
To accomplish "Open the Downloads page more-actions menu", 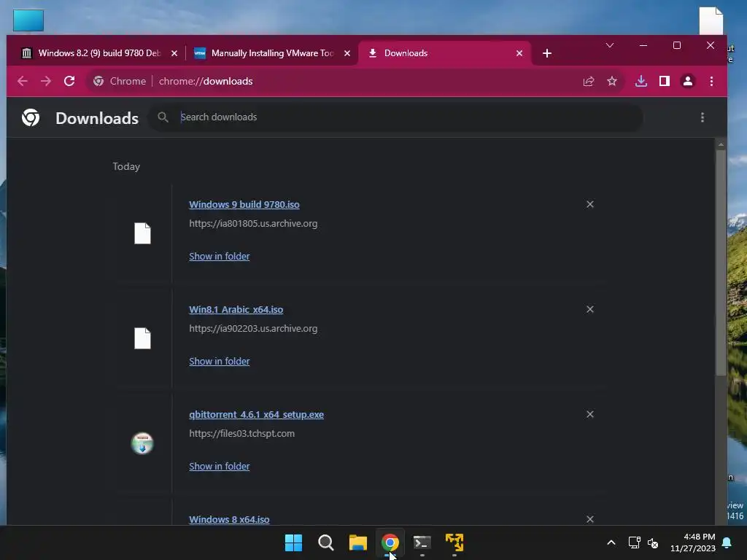I will point(703,117).
